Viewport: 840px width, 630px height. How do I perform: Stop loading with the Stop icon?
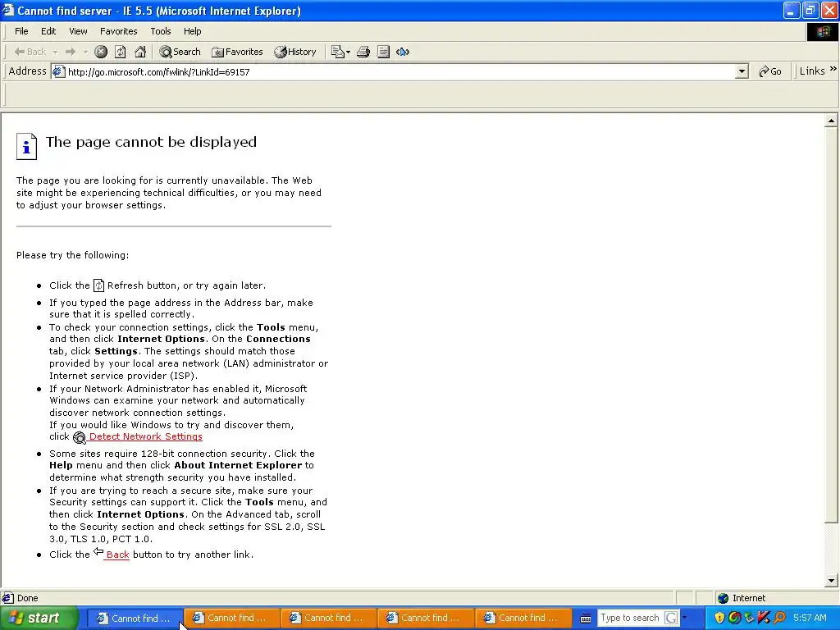click(101, 52)
